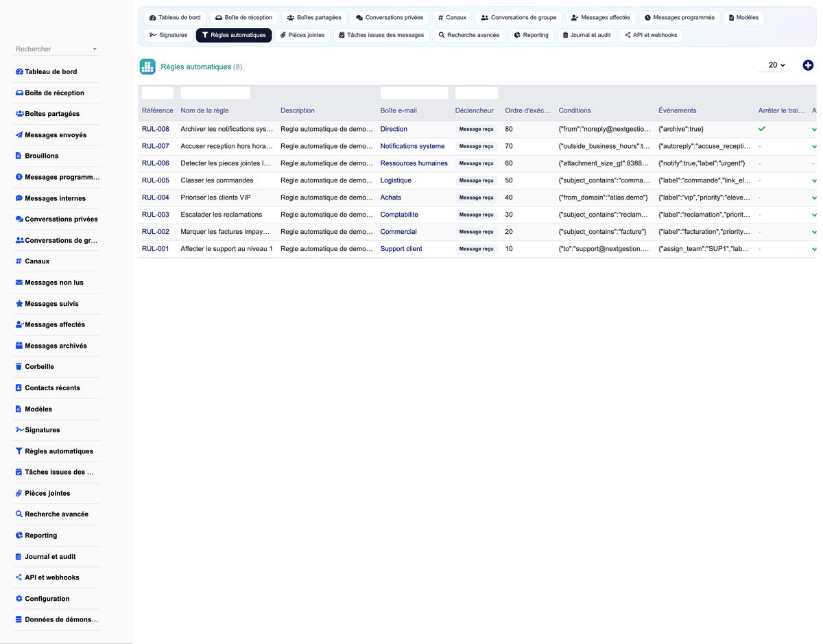
Task: Click the Boîte e-mail filter field
Action: 414,93
